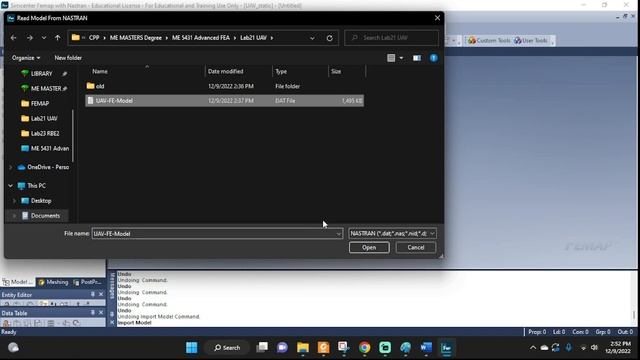Refresh the Lab21 UAV folder listing
Image resolution: width=640 pixels, height=360 pixels.
coord(329,38)
